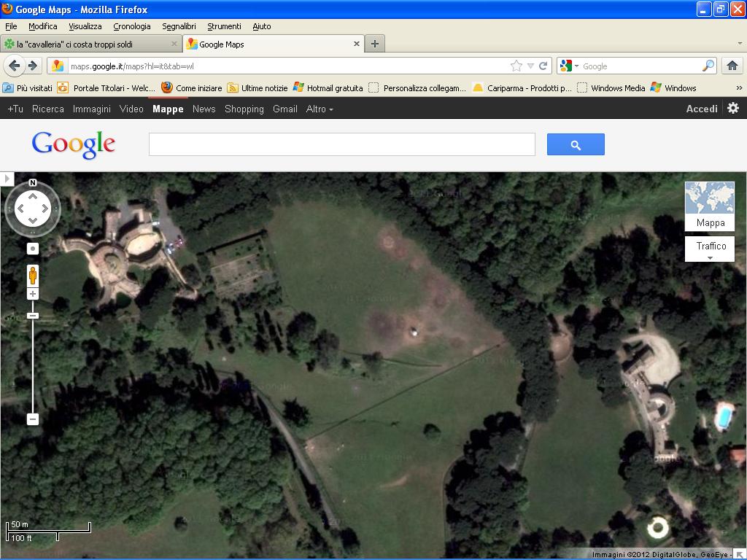Go to Firefox home page
Image resolution: width=747 pixels, height=560 pixels.
pyautogui.click(x=732, y=66)
